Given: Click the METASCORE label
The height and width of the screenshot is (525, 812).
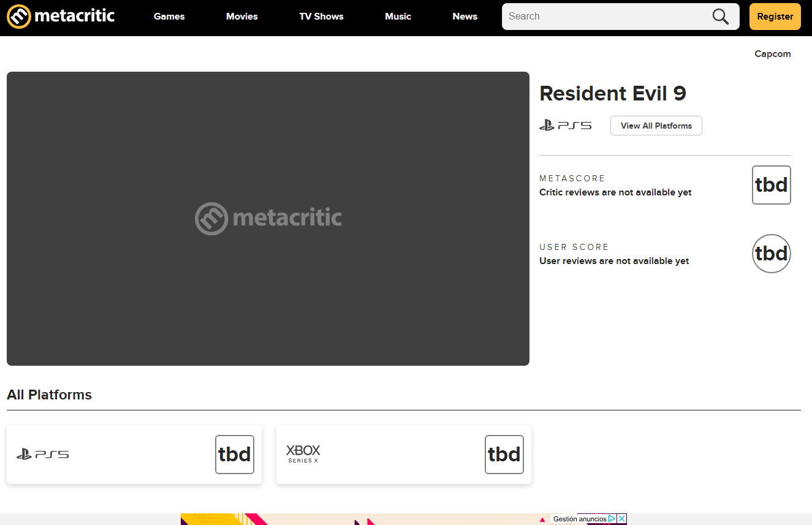Looking at the screenshot, I should click(572, 178).
